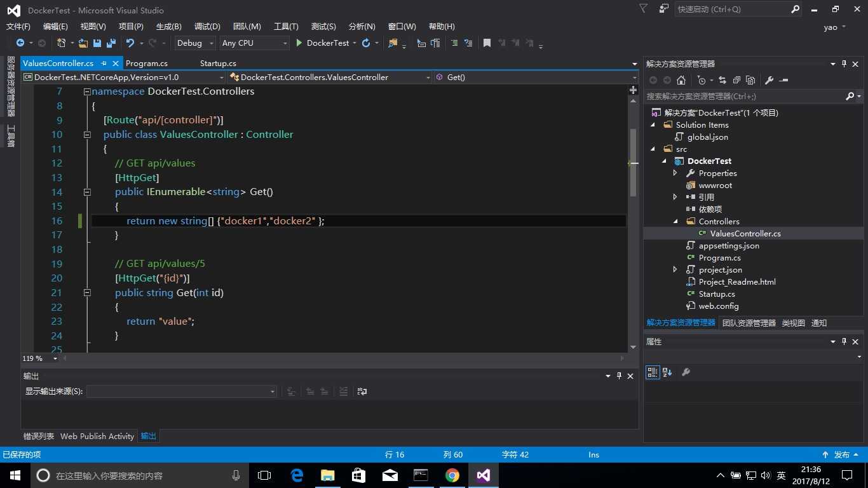Sync with Active Document in Solution Explorer
This screenshot has width=868, height=488.
(x=722, y=80)
